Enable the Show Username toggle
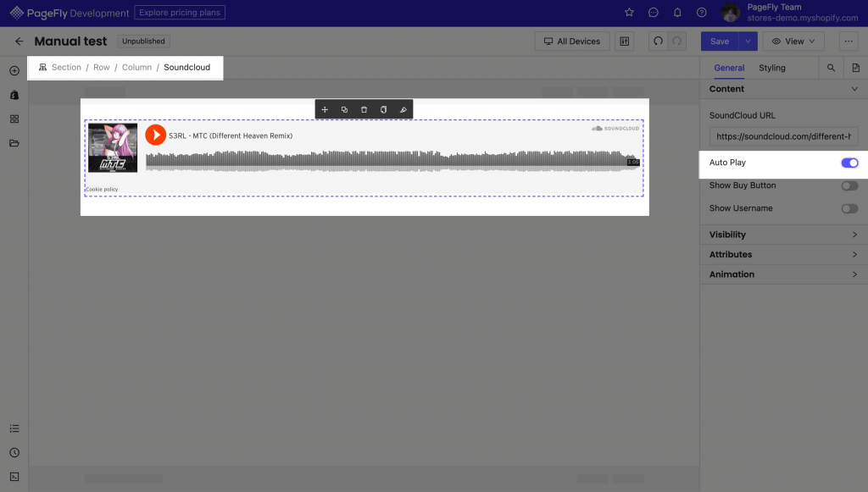The image size is (868, 492). coord(849,208)
